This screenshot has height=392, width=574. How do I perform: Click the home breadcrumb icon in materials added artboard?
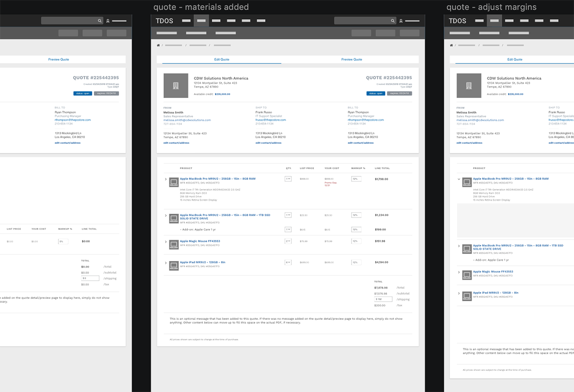(158, 45)
